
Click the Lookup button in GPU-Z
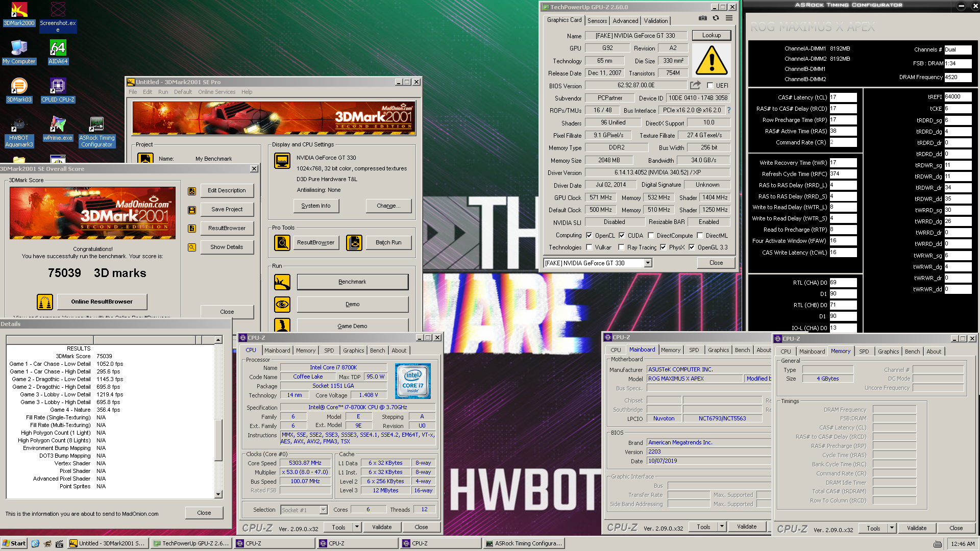pos(712,36)
